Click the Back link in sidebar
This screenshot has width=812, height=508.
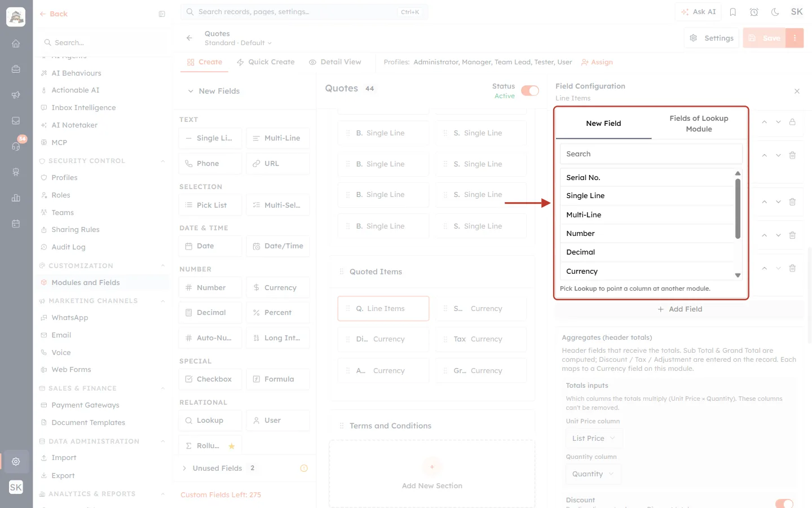coord(53,14)
